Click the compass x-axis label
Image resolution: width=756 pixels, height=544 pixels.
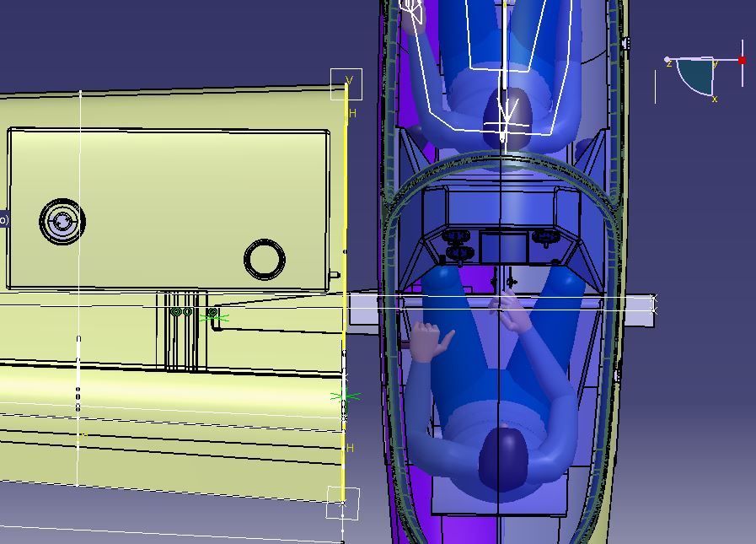pyautogui.click(x=715, y=100)
